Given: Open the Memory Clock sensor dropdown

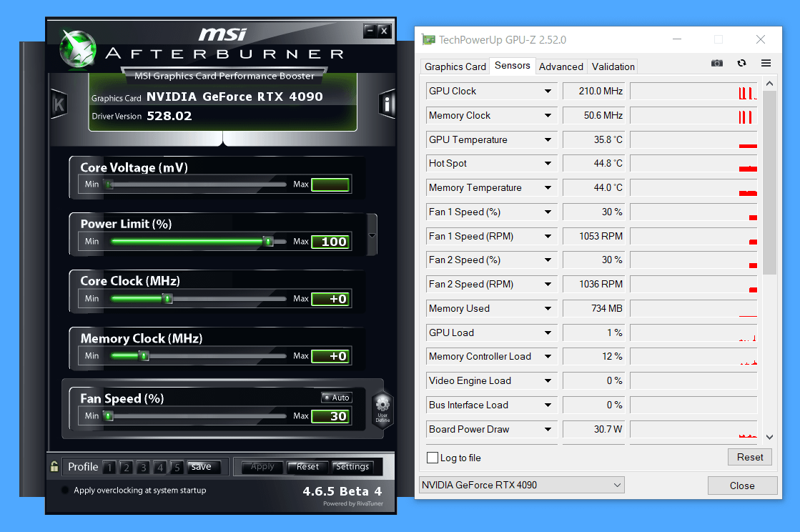Looking at the screenshot, I should 548,115.
